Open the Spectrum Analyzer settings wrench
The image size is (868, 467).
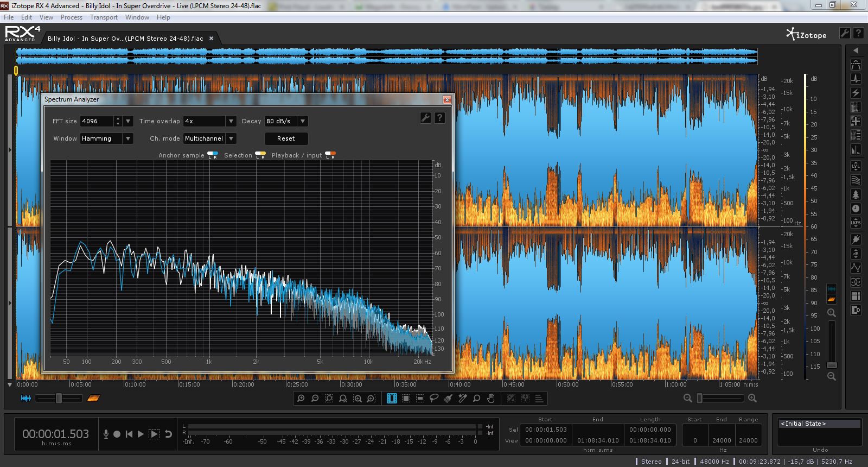tap(426, 118)
